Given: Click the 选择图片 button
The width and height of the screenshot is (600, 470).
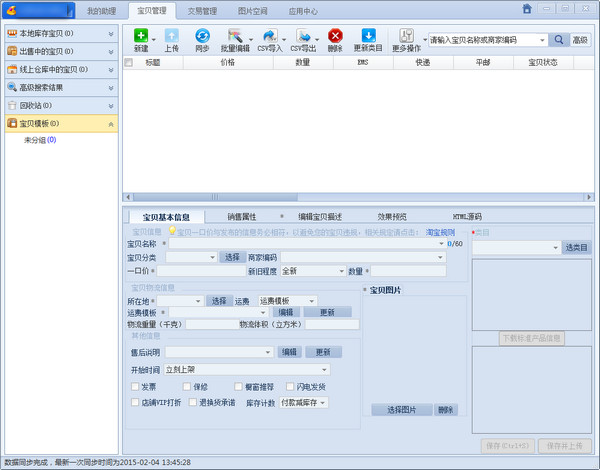Looking at the screenshot, I should 401,410.
